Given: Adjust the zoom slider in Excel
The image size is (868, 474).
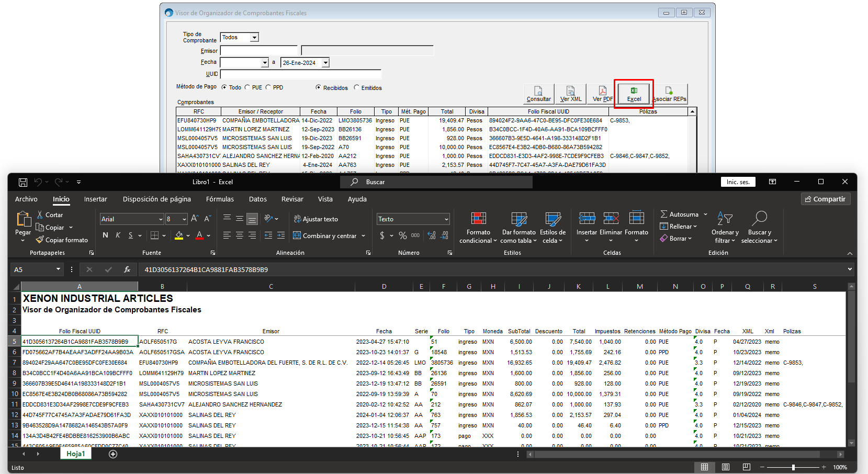Looking at the screenshot, I should click(x=793, y=467).
